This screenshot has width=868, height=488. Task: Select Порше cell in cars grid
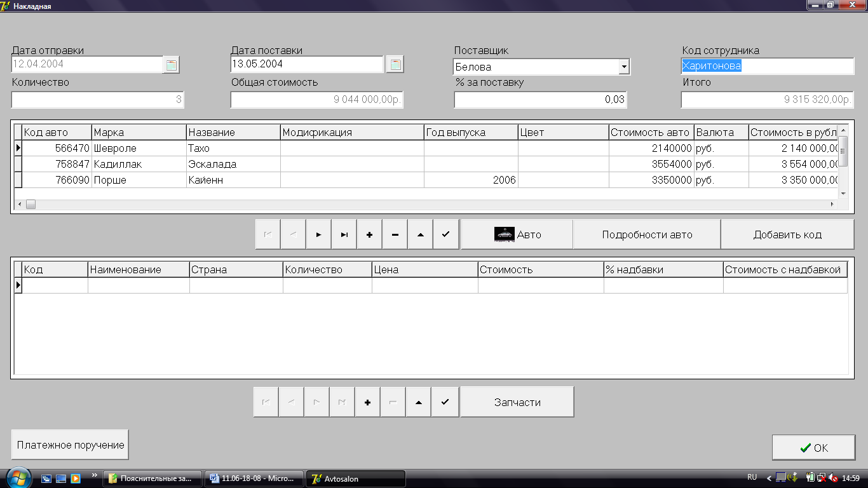tap(139, 180)
